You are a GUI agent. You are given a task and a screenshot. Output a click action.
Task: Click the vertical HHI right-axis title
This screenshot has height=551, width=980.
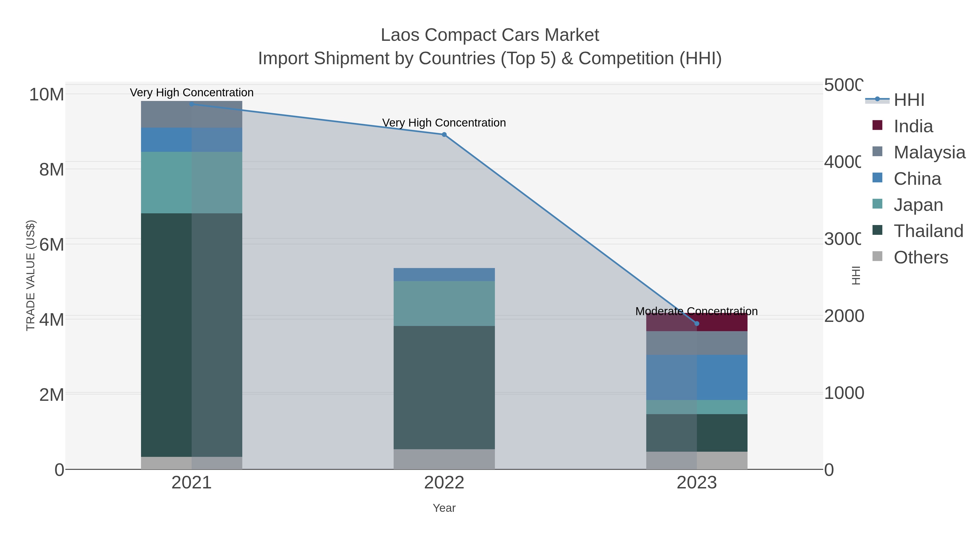[x=856, y=275]
